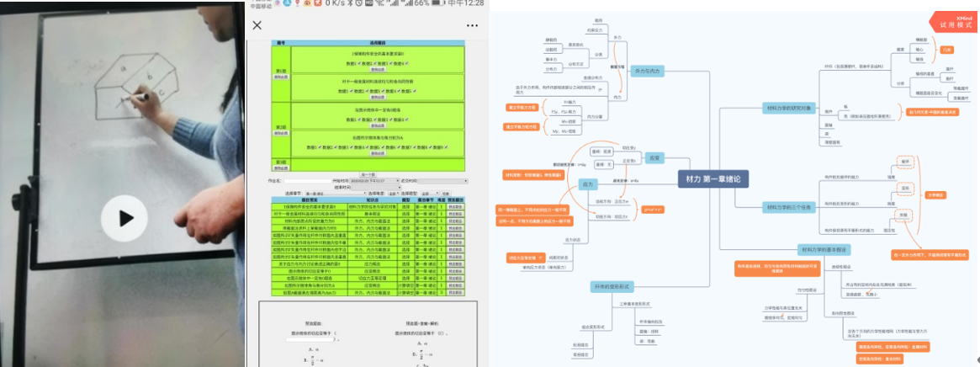Select the 材料力学的基本假设 node
The image size is (980, 367).
click(x=826, y=249)
